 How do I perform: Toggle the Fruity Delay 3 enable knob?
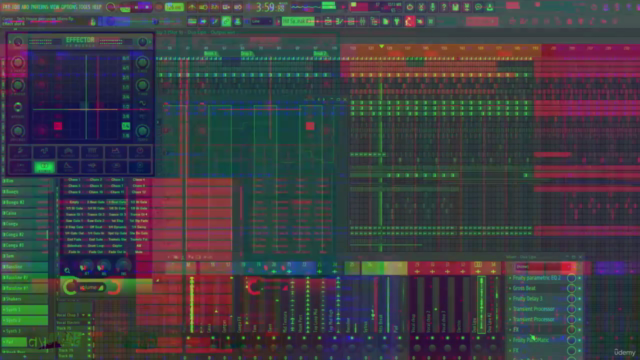571,298
